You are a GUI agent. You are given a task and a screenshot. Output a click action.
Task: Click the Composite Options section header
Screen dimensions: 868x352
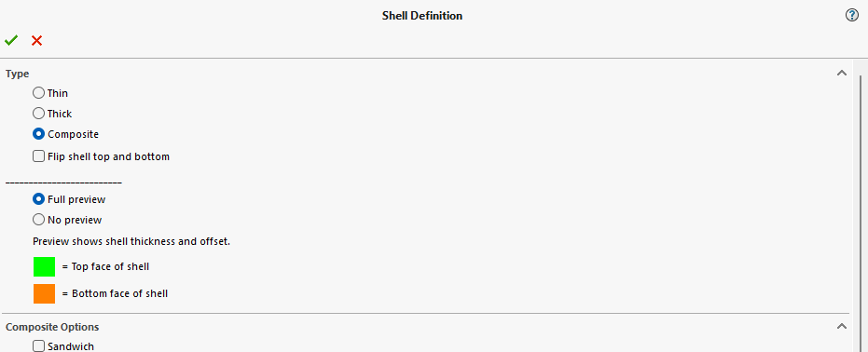[x=52, y=327]
